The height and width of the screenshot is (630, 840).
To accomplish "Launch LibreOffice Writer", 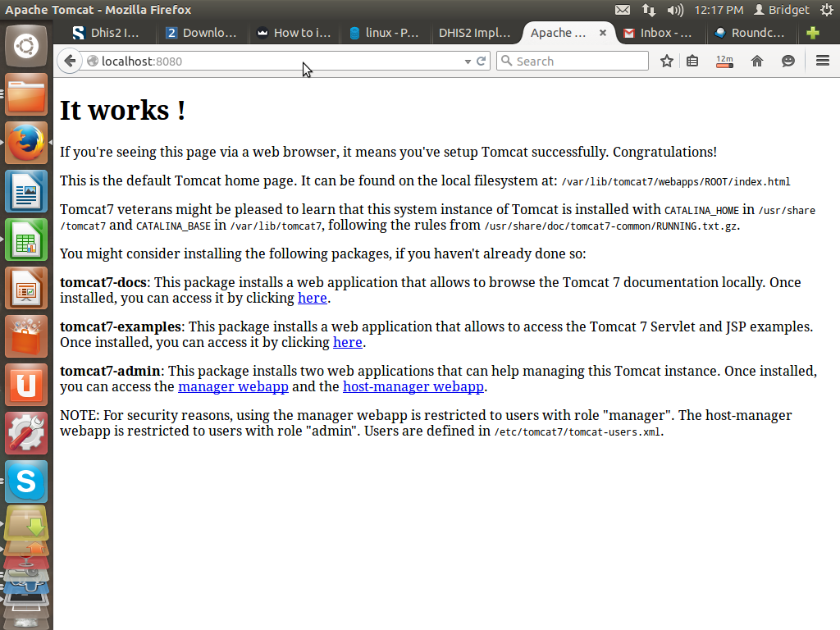I will coord(25,191).
